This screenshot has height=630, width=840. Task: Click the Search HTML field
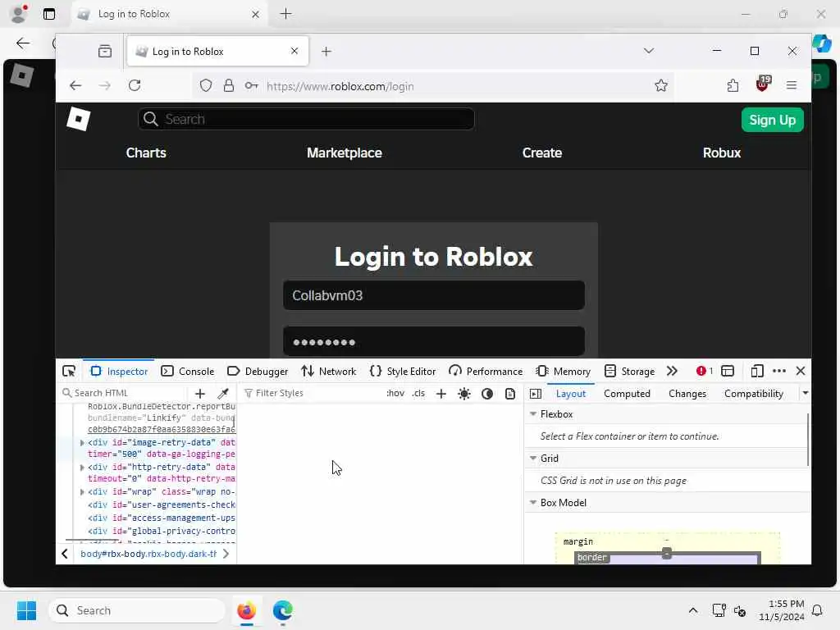(x=125, y=393)
